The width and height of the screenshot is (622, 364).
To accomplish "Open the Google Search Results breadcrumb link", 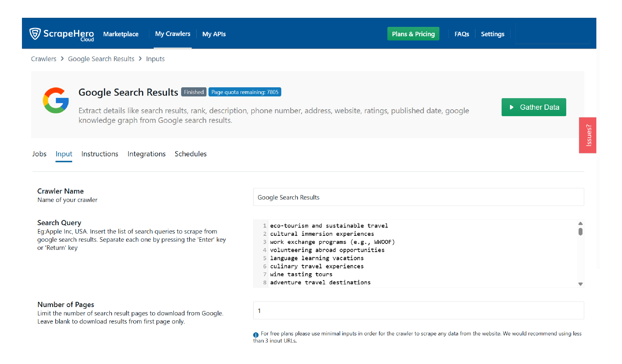I will (101, 59).
